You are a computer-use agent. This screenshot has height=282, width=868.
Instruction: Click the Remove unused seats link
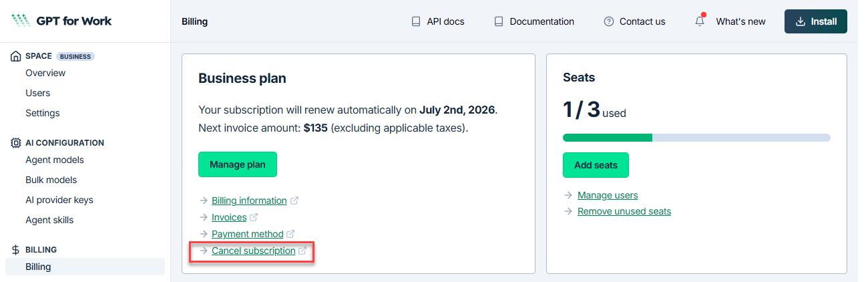point(624,211)
